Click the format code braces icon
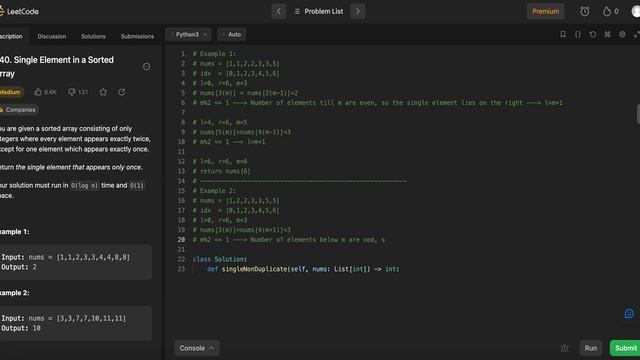Viewport: 640px width, 360px height. pos(578,34)
